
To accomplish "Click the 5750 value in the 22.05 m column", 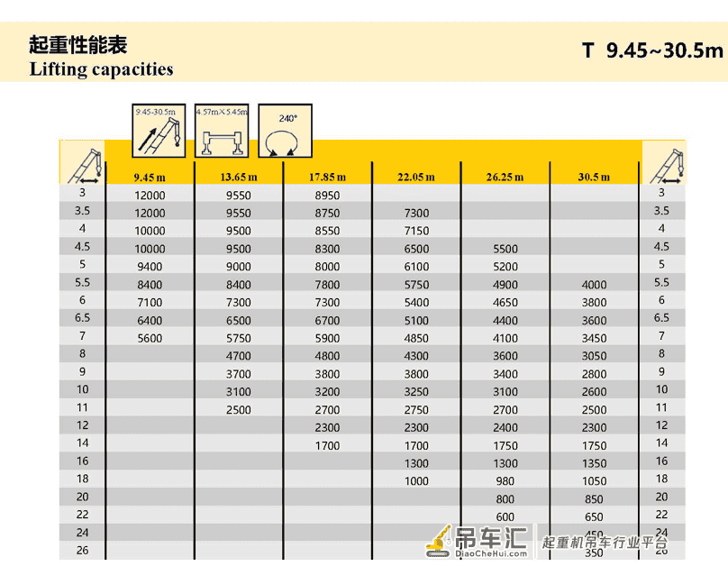I will 416,285.
